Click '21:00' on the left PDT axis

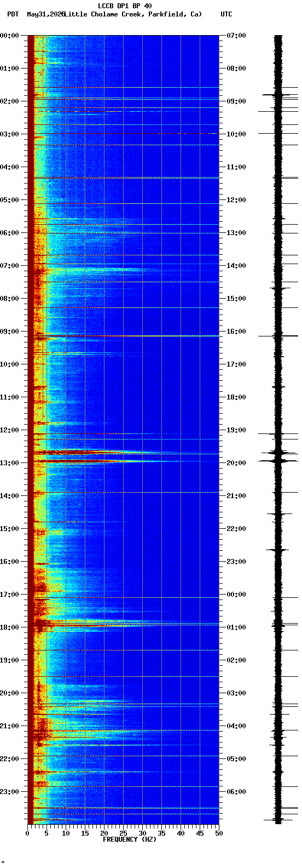pyautogui.click(x=9, y=726)
